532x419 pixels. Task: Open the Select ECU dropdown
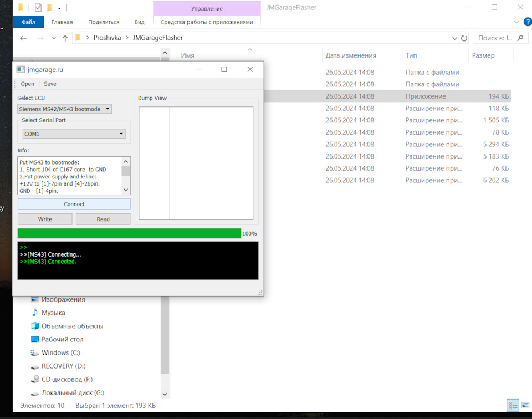tap(64, 109)
